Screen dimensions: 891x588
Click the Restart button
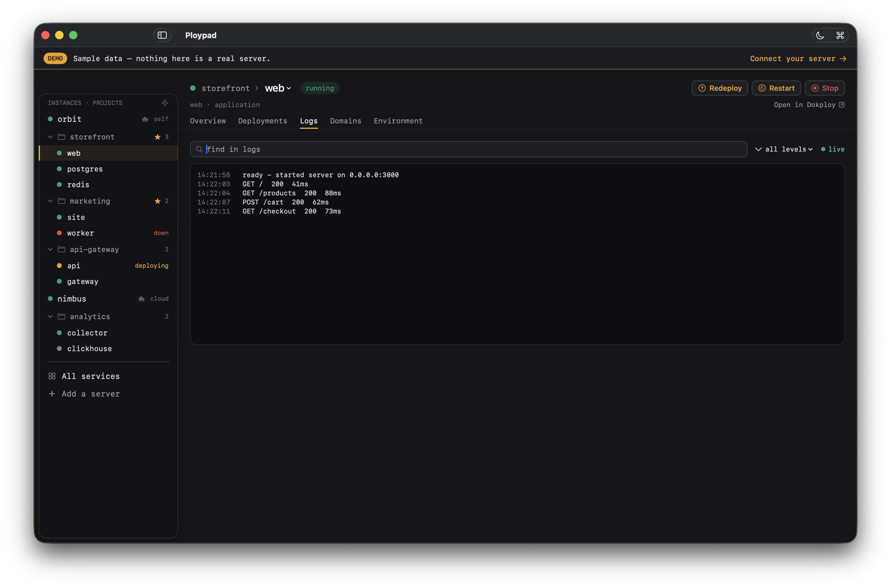click(x=776, y=88)
